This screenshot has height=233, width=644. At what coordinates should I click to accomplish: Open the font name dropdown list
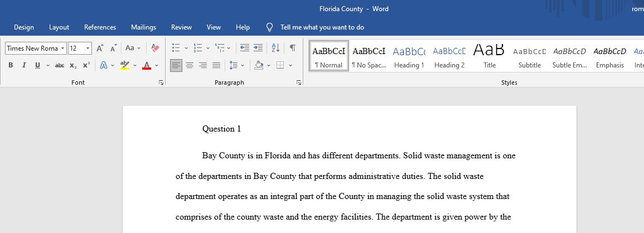tap(63, 48)
